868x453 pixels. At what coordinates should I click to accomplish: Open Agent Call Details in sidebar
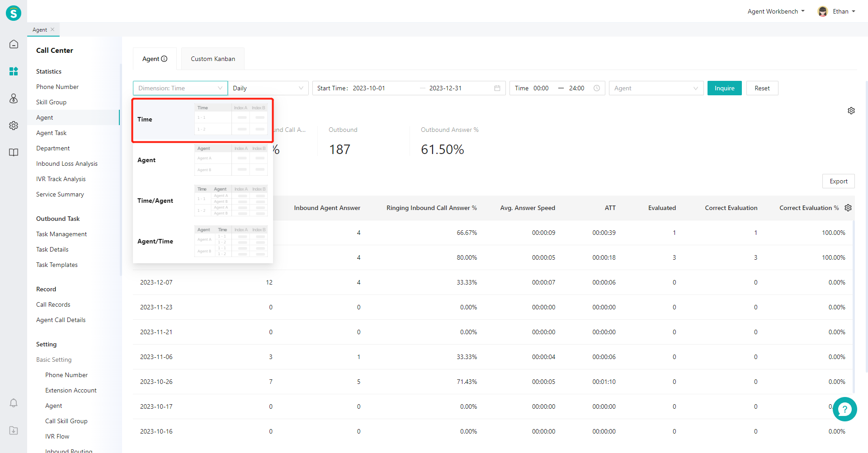coord(61,320)
